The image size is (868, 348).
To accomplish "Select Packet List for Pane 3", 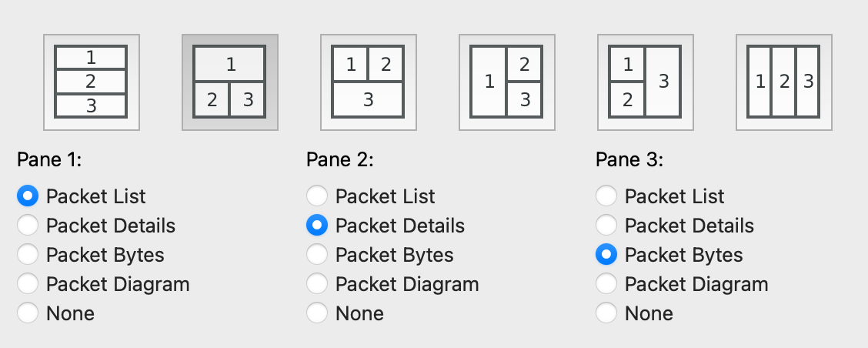I will 606,196.
